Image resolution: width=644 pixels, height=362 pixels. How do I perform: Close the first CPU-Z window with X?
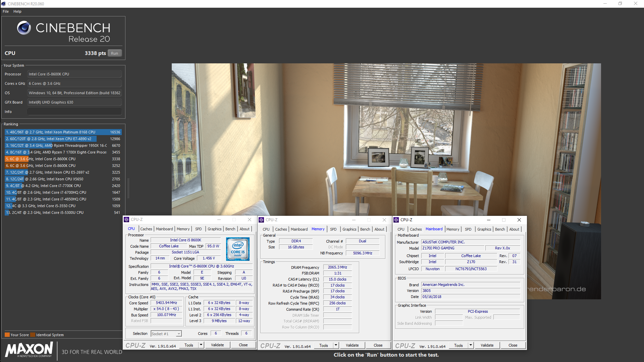(249, 220)
